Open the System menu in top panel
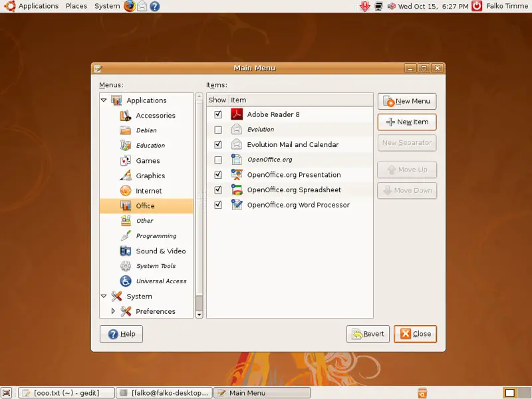 [107, 6]
